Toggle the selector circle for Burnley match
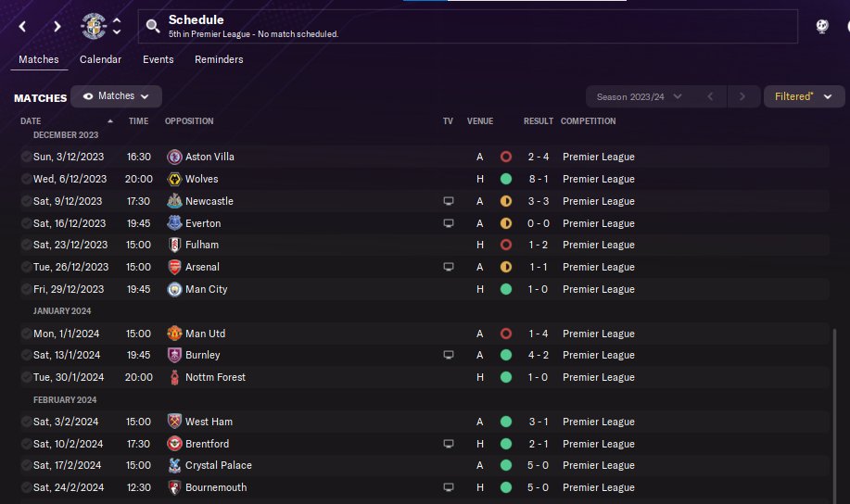850x504 pixels. click(26, 355)
